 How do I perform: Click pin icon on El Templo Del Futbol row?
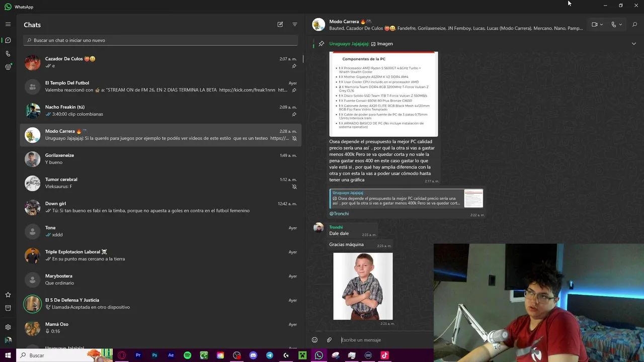coord(294,90)
